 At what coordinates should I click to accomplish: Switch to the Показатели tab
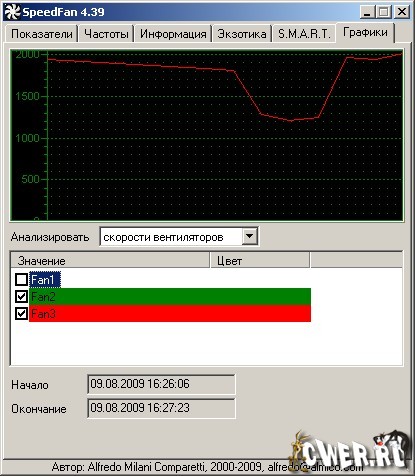pyautogui.click(x=42, y=34)
